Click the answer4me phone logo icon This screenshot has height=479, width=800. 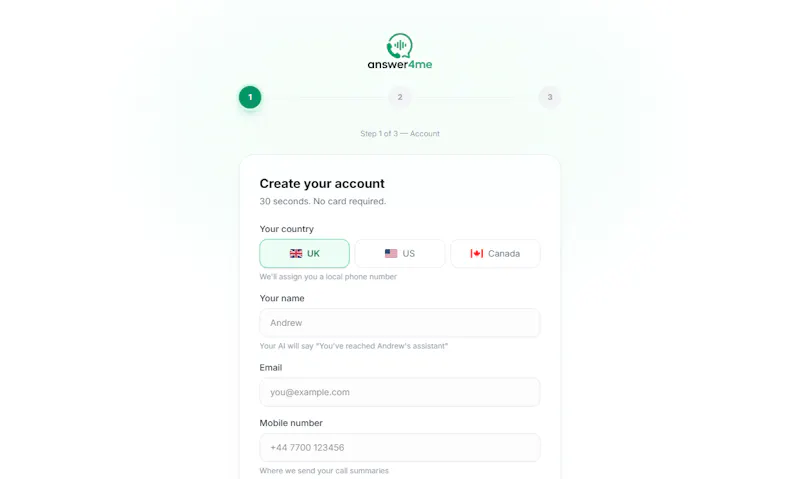coord(399,45)
